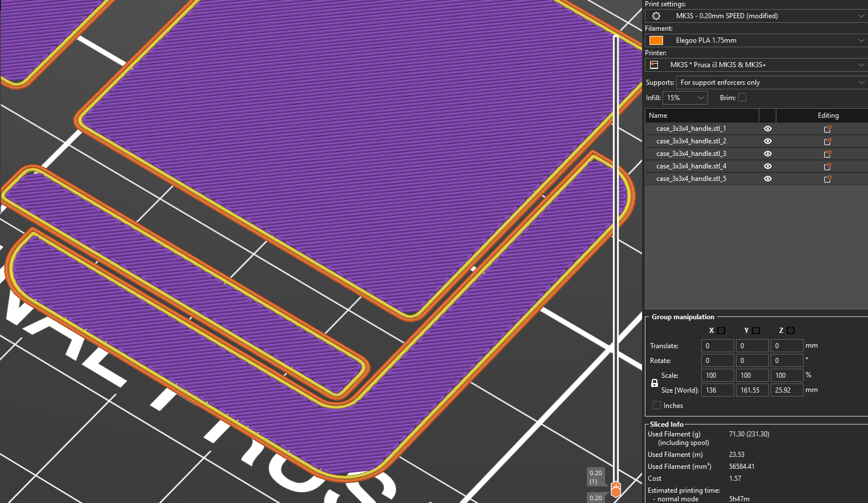Click the Scale Z field

point(787,376)
